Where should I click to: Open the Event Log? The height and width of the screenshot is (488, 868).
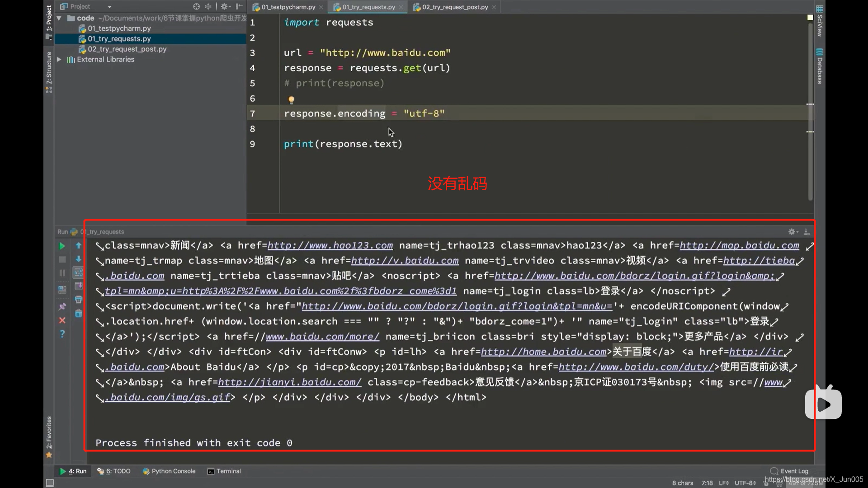tap(789, 471)
